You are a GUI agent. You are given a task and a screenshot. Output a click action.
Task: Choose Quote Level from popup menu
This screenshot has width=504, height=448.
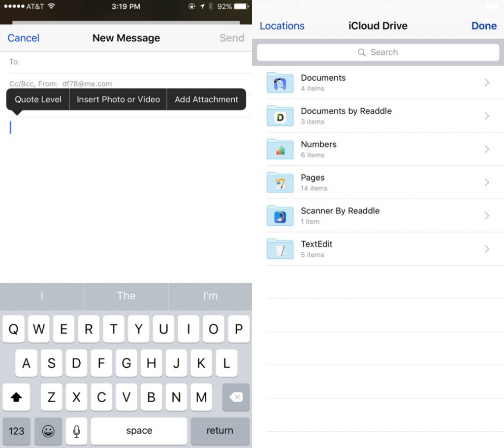[x=38, y=99]
